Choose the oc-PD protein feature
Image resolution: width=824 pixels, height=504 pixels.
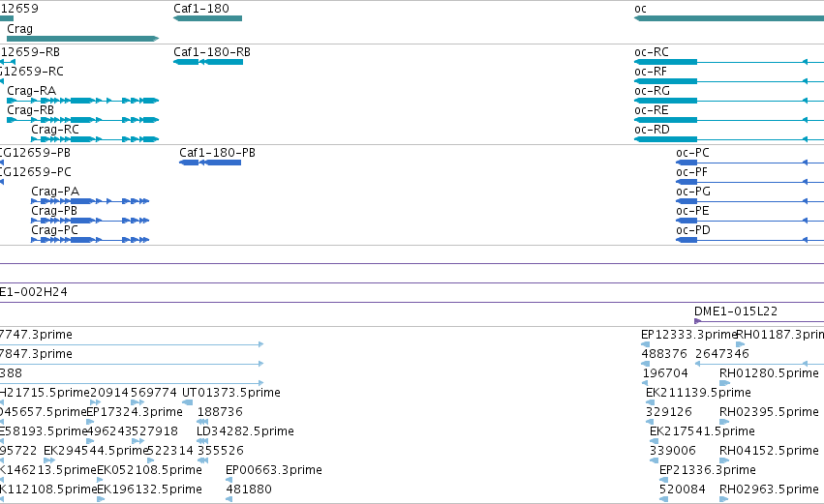[749, 240]
